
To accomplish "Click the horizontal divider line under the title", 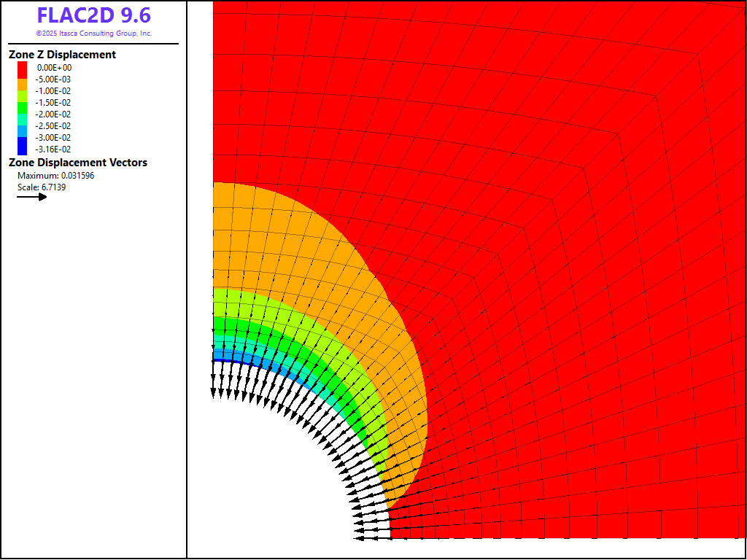I will [93, 44].
